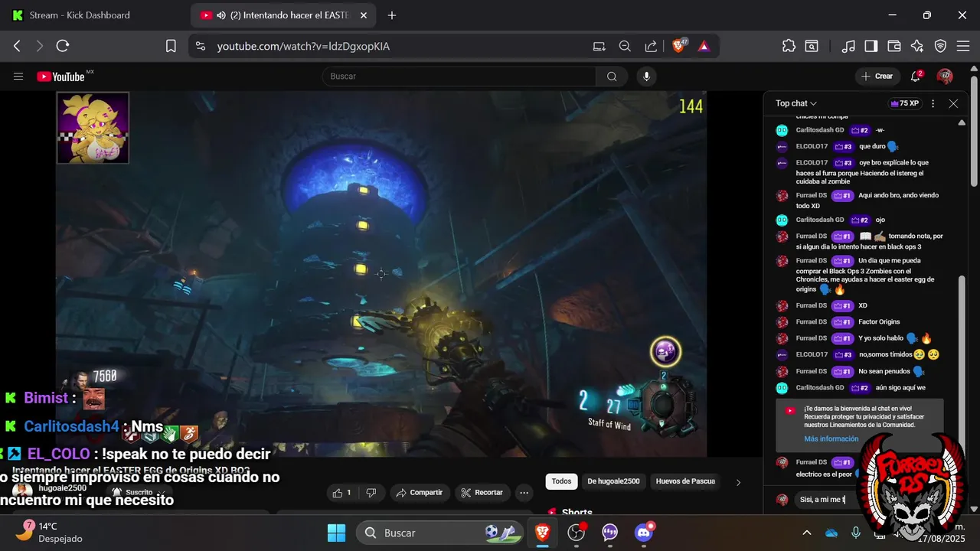Open the 75 XP badge in chat
This screenshot has width=980, height=551.
pos(903,103)
